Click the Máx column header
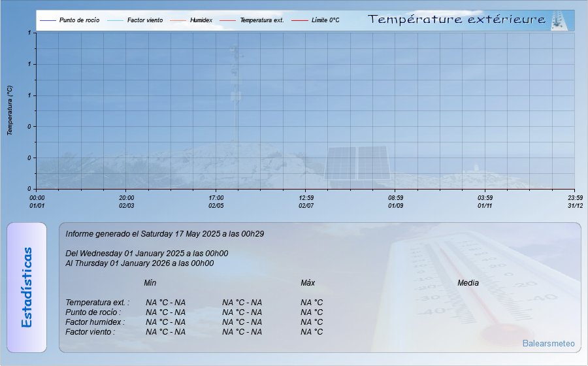Viewport: 588px width, 366px height. [308, 283]
